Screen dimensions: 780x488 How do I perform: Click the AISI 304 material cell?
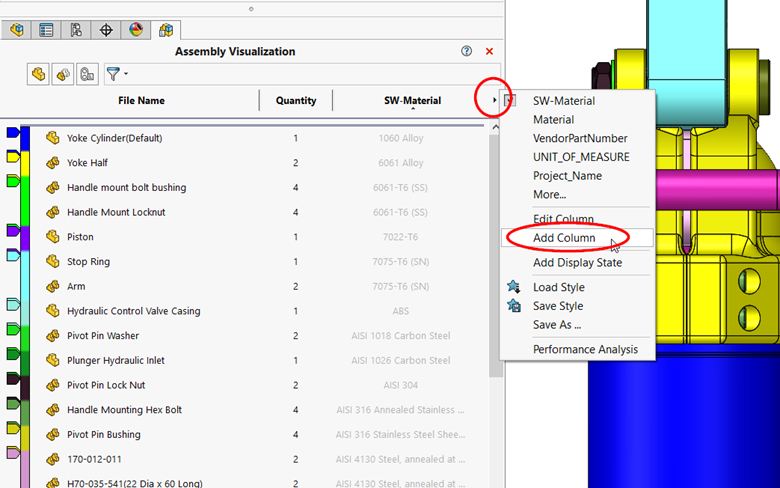tap(400, 385)
